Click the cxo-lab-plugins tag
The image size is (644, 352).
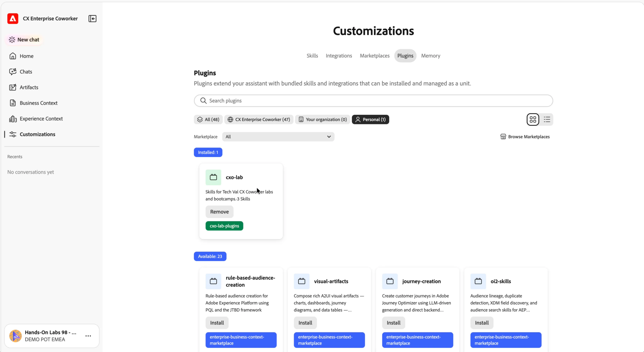point(224,226)
